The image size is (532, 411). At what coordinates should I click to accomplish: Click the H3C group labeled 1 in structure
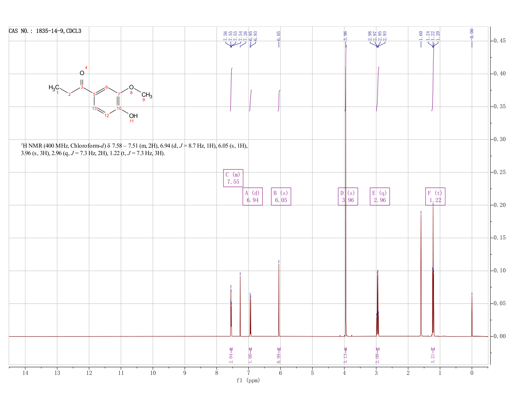[x=54, y=88]
